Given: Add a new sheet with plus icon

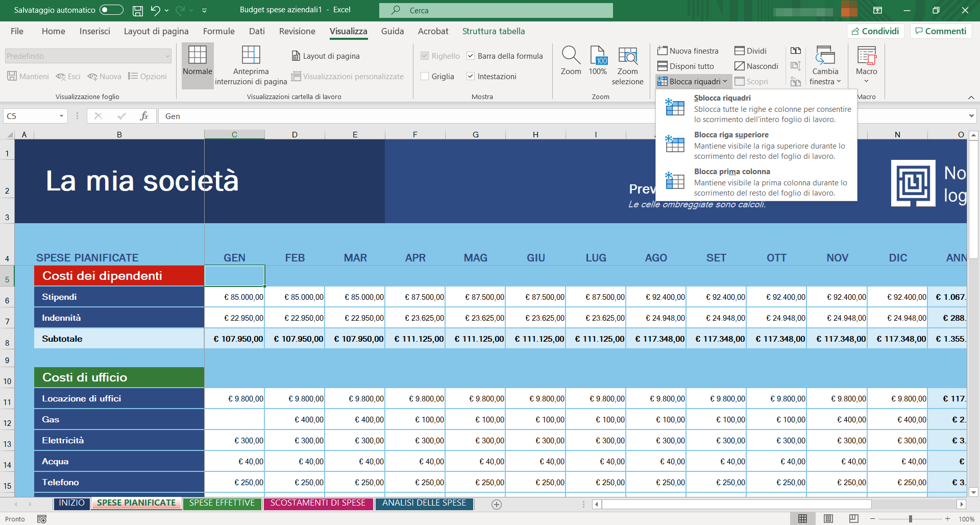Looking at the screenshot, I should pos(496,505).
